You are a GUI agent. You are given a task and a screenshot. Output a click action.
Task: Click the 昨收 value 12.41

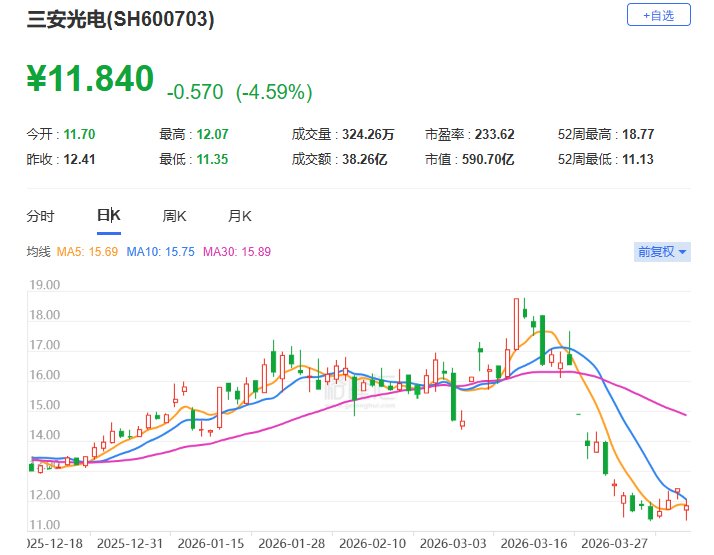point(79,159)
